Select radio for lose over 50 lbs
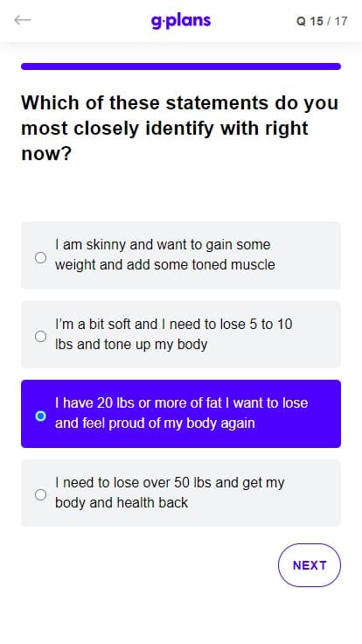 point(40,494)
